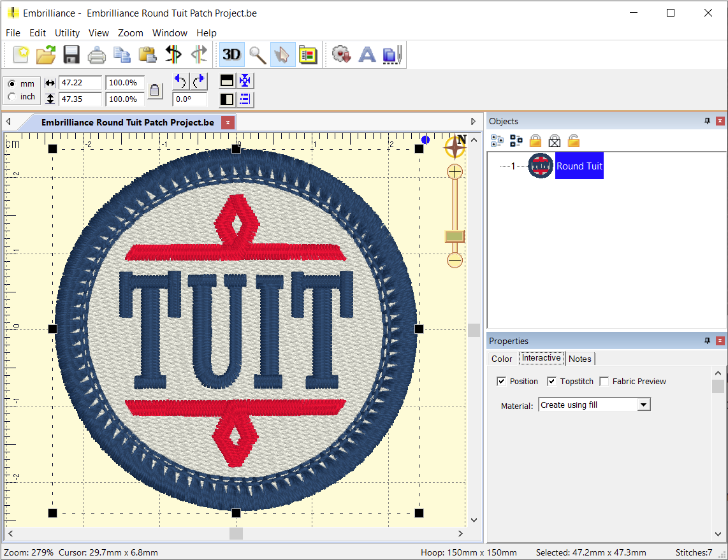Open the magnifying glass zoom tool
728x560 pixels.
point(258,55)
